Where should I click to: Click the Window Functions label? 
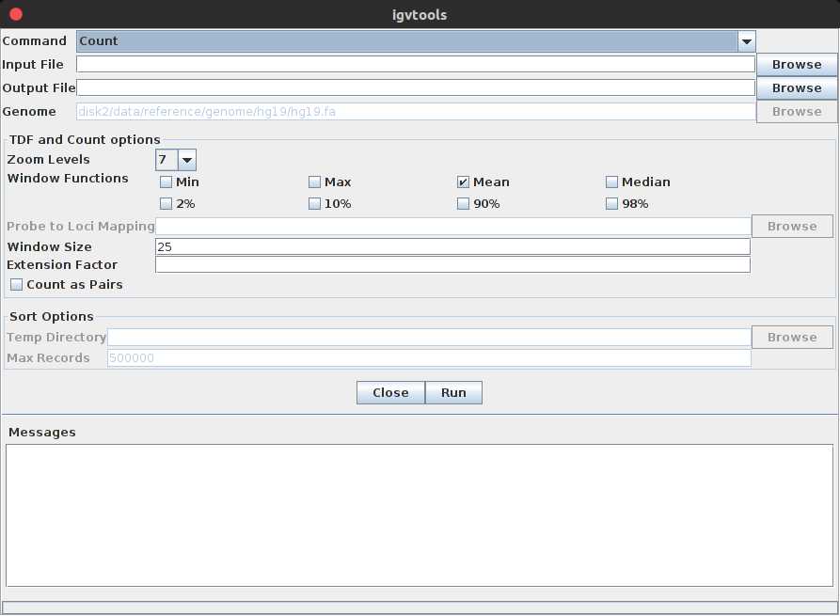(x=68, y=179)
